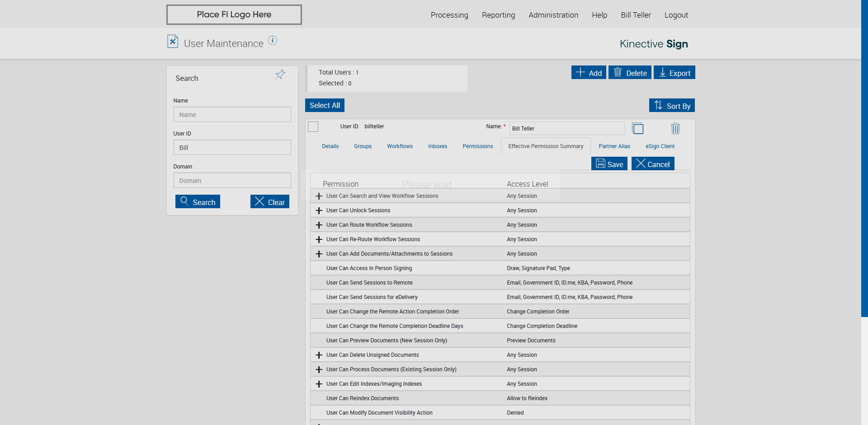Click the Add user button
This screenshot has height=425, width=868.
(589, 72)
